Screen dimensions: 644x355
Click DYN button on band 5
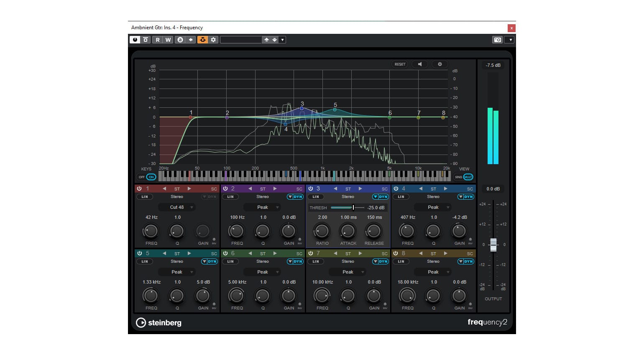tap(210, 261)
